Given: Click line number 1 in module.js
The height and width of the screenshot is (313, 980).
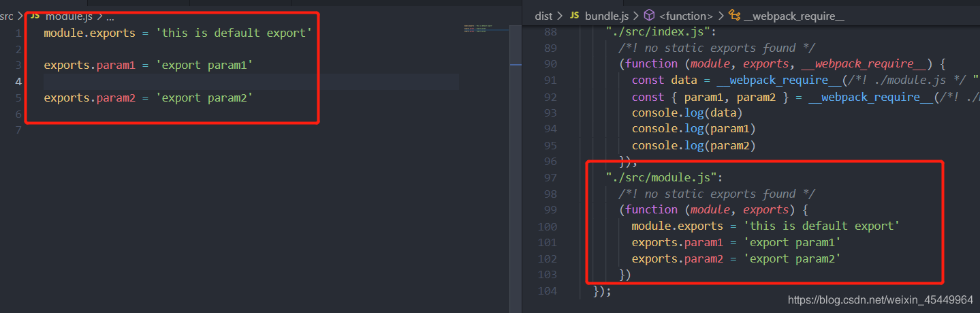Looking at the screenshot, I should coord(18,33).
